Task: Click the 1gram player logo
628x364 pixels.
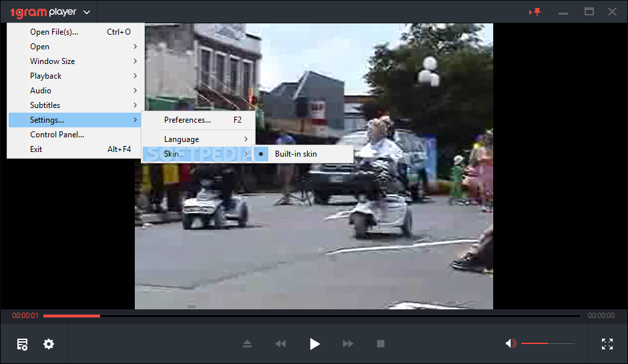Action: (x=43, y=13)
